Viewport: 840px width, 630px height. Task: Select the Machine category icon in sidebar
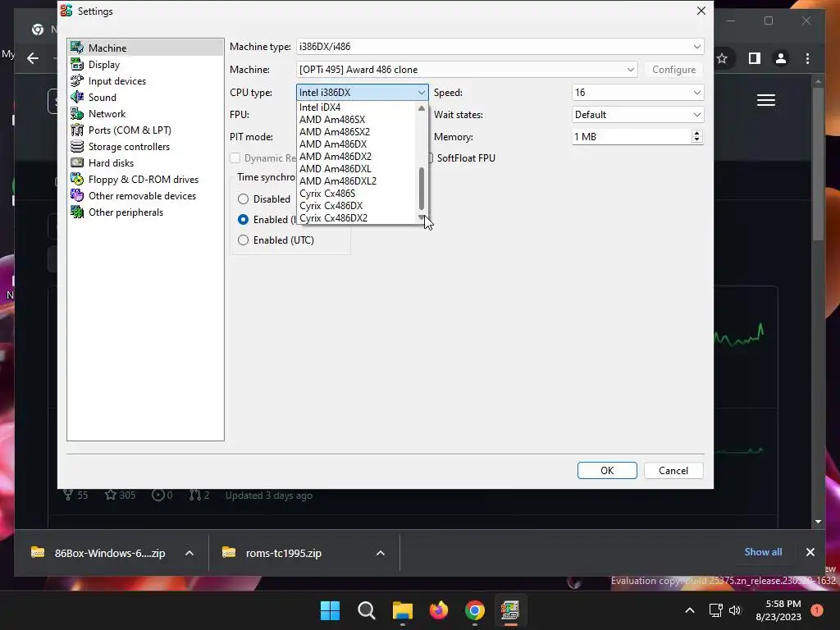[x=77, y=48]
